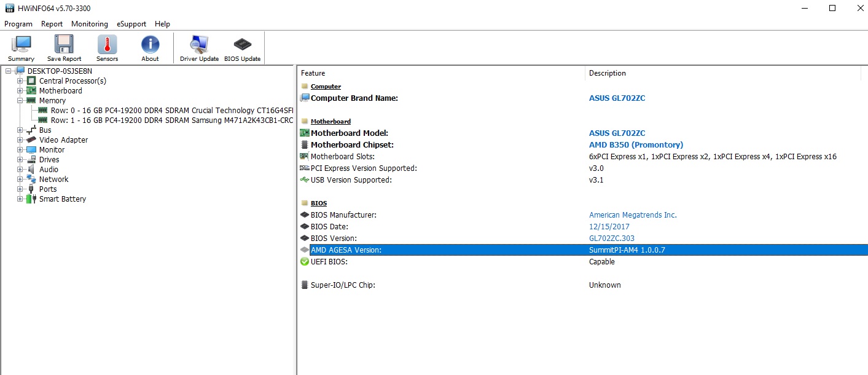Select the Motherboard tree icon
The height and width of the screenshot is (375, 868).
pyautogui.click(x=31, y=90)
